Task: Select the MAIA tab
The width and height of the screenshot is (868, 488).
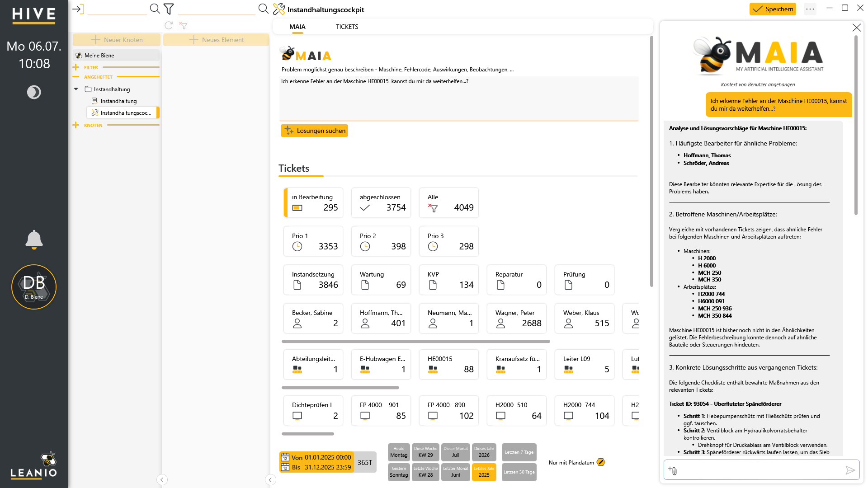Action: pos(297,27)
